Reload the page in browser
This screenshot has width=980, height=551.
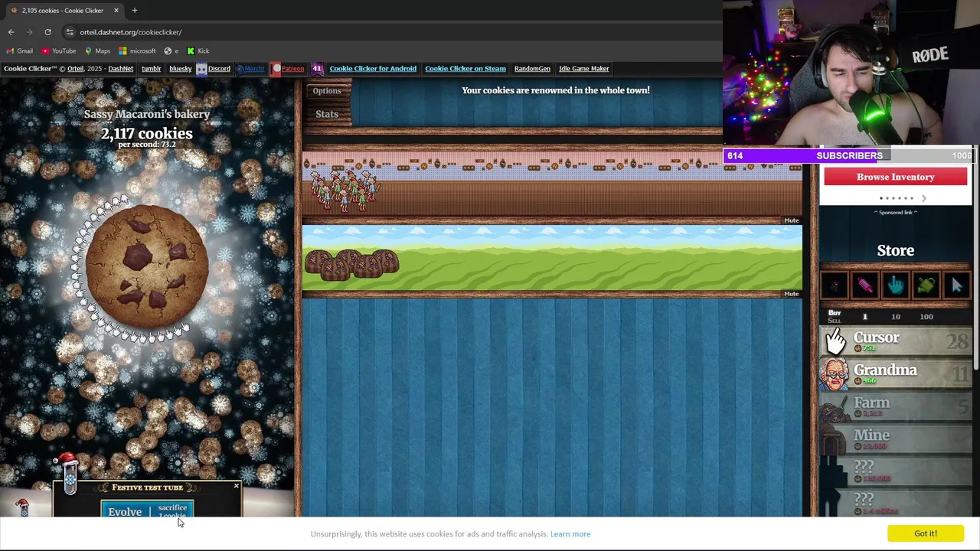click(47, 32)
